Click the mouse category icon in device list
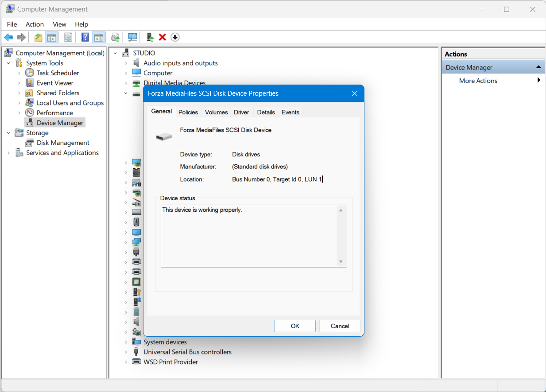Screen dimensions: 546x392 pos(136,222)
